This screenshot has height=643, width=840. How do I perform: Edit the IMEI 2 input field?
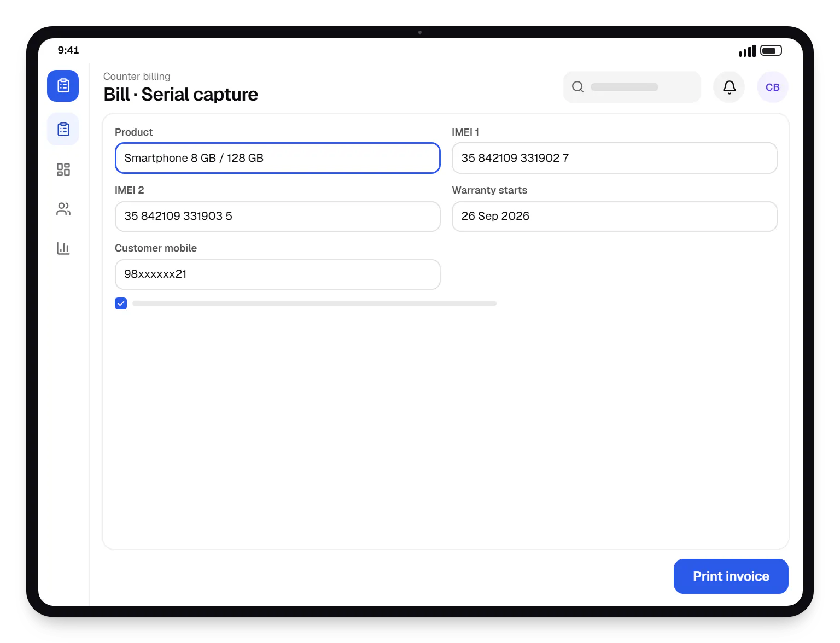[x=278, y=217]
